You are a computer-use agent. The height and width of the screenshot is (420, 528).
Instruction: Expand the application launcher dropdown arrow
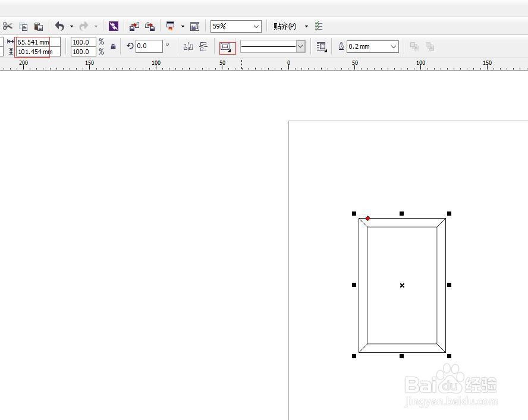tap(183, 26)
